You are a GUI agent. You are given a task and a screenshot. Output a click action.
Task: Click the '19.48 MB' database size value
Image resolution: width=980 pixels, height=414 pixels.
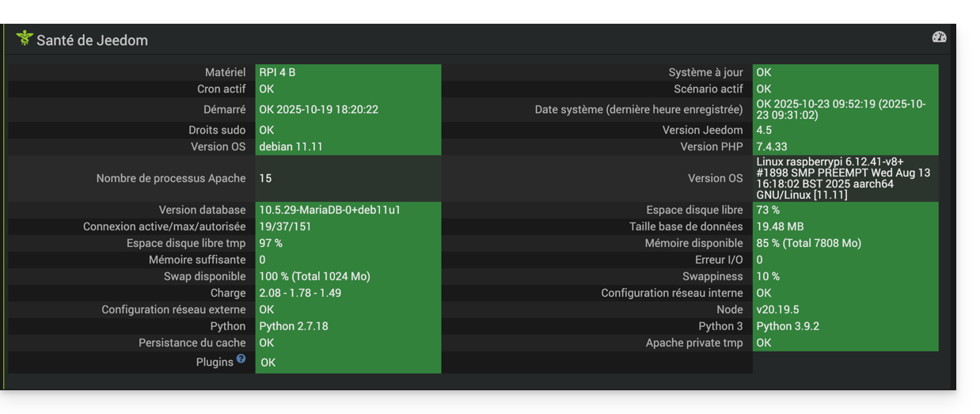click(780, 226)
